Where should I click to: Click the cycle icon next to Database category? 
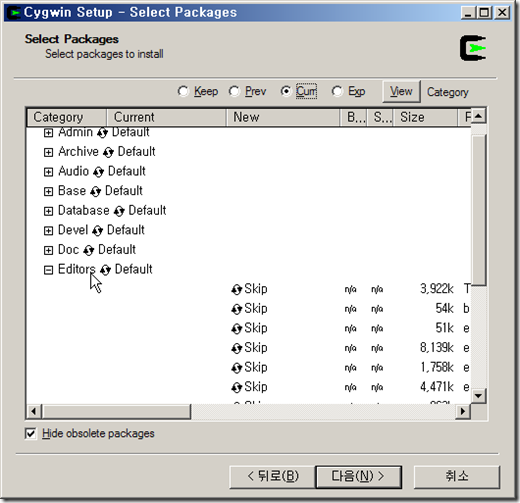click(119, 211)
